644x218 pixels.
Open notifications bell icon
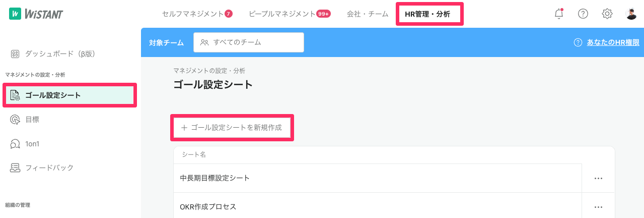coord(558,14)
